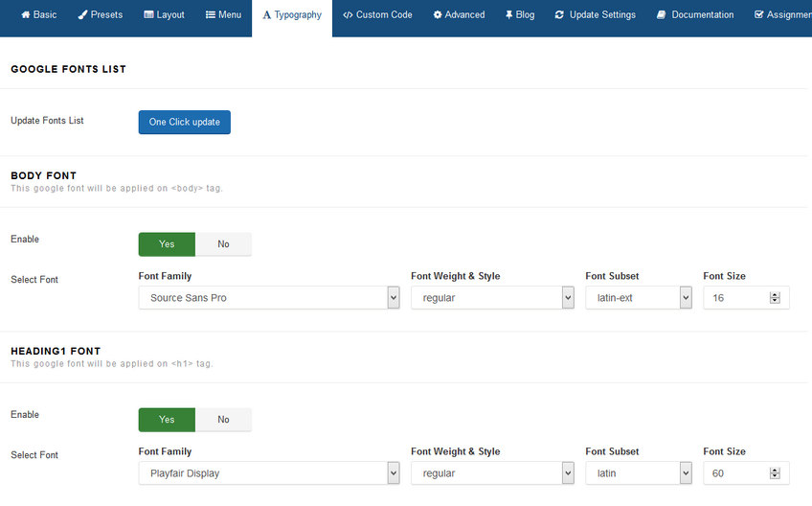Click the Advanced gear icon

pos(438,15)
